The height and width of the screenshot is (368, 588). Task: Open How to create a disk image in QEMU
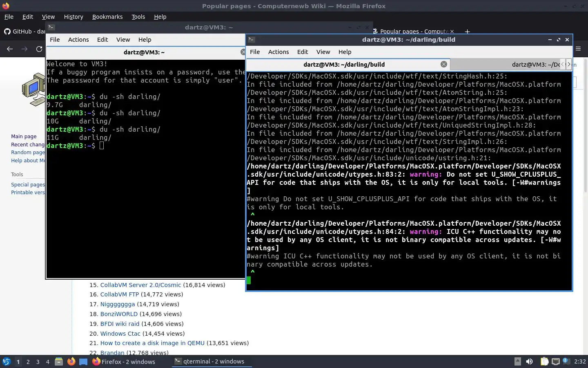[x=152, y=343]
